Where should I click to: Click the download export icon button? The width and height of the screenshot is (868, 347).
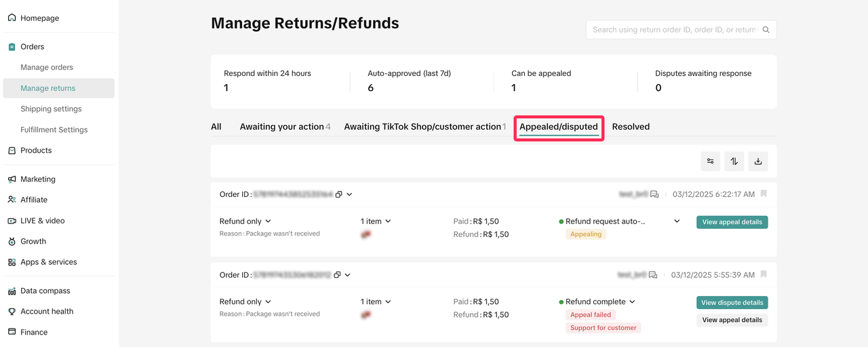coord(758,161)
